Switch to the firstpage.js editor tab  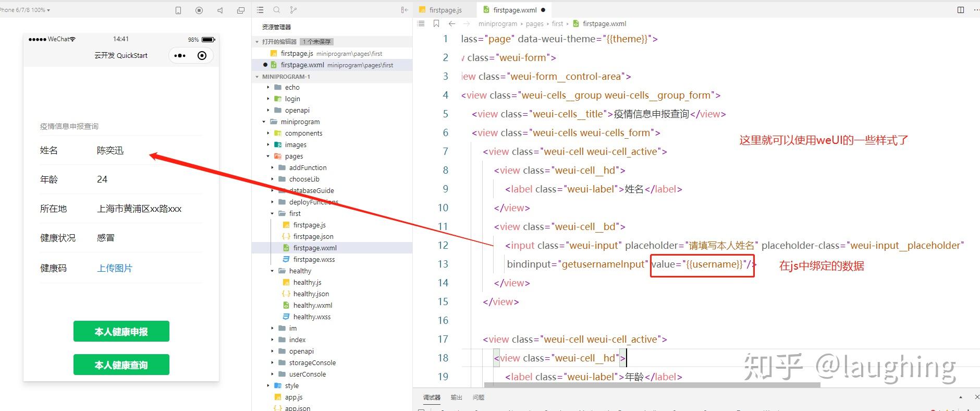tap(445, 10)
